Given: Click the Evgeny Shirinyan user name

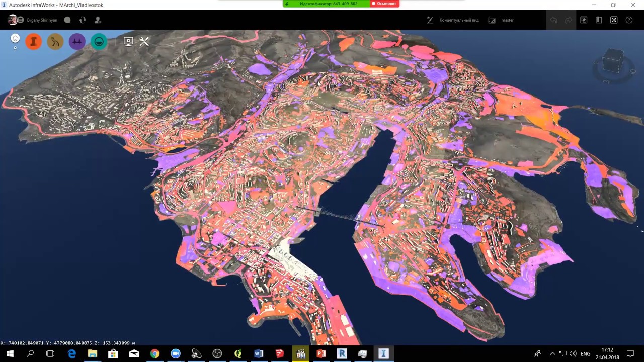Looking at the screenshot, I should tap(42, 20).
